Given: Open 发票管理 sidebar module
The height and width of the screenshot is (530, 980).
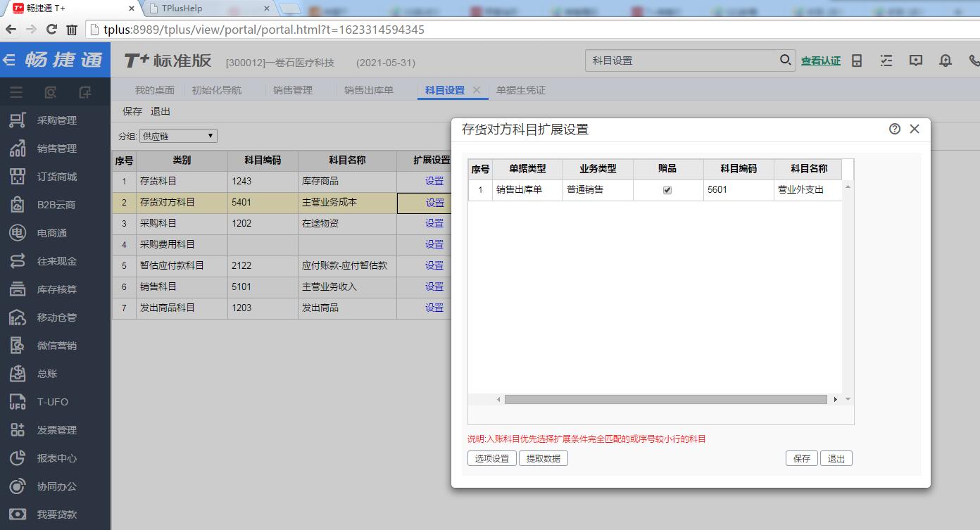Looking at the screenshot, I should (x=55, y=430).
